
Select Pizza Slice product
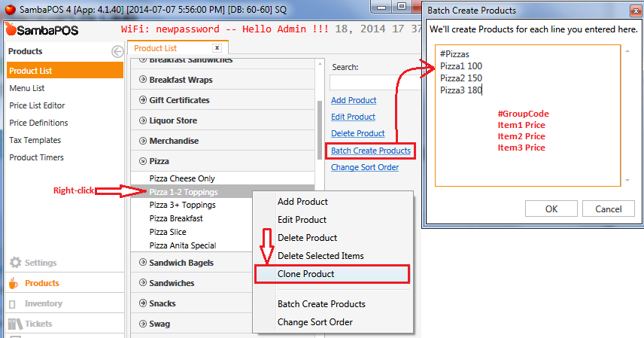(168, 232)
